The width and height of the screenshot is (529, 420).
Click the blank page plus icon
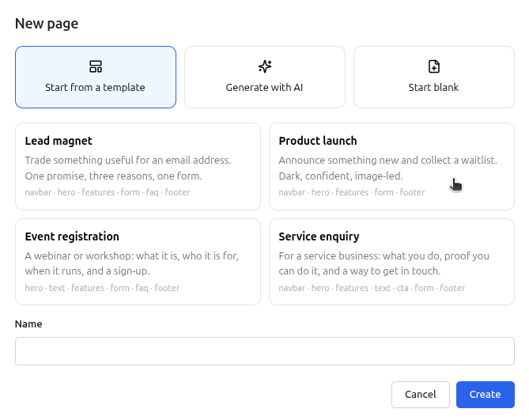pos(434,66)
